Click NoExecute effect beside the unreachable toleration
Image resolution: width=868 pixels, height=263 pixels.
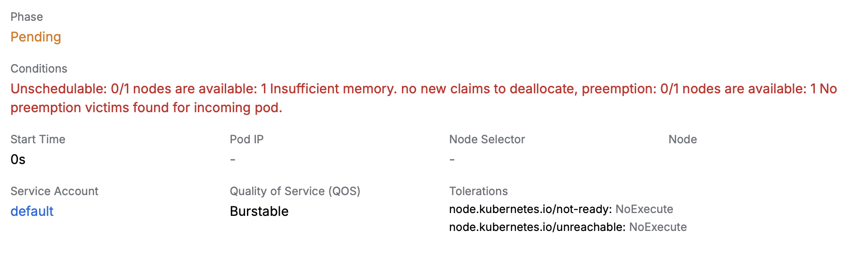[658, 227]
